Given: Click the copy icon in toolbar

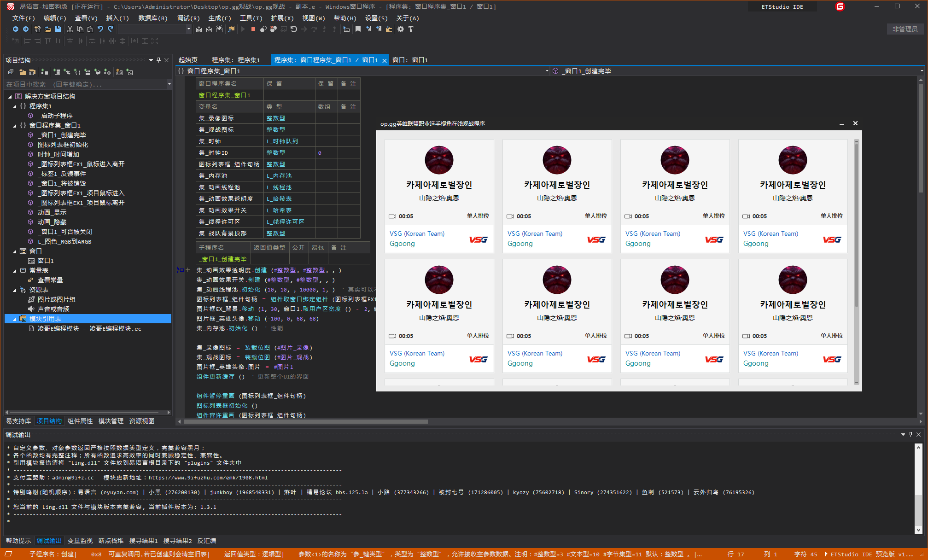Looking at the screenshot, I should [80, 29].
